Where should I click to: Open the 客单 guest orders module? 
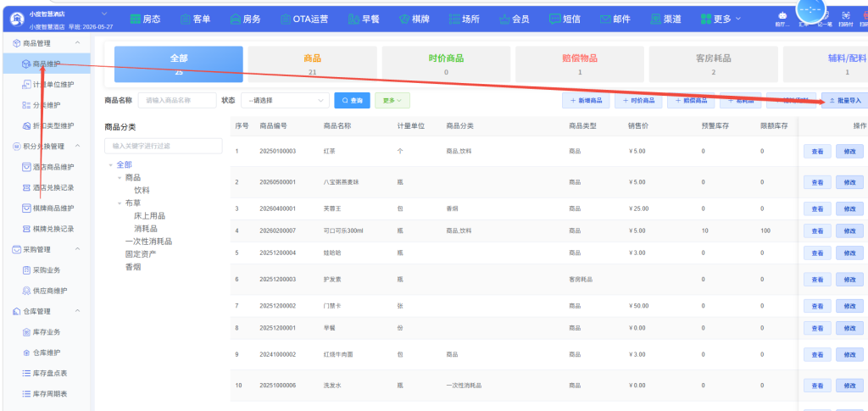click(x=196, y=19)
